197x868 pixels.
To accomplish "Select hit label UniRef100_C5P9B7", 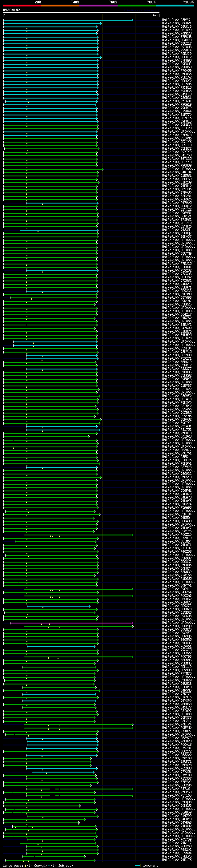I will click(x=177, y=558).
